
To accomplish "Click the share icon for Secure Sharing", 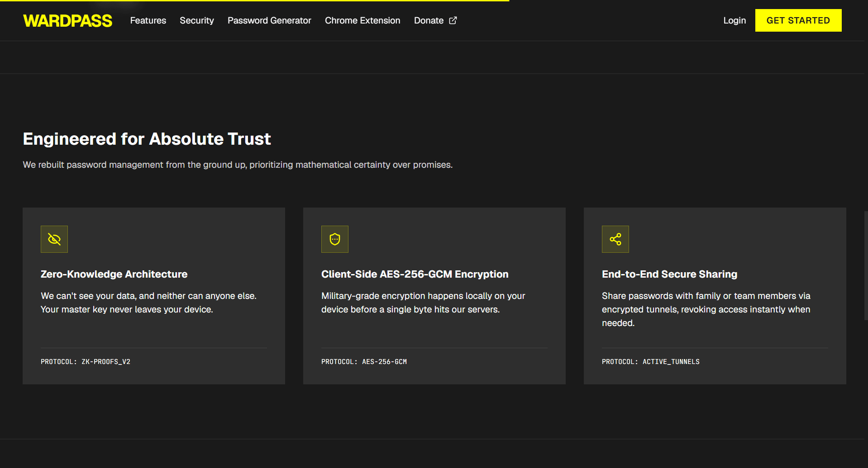I will pos(615,239).
